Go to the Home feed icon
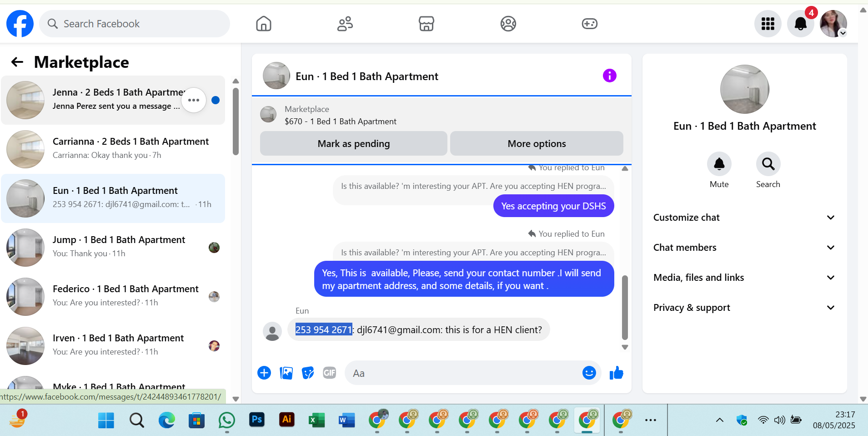Viewport: 868px width, 436px height. coord(264,24)
